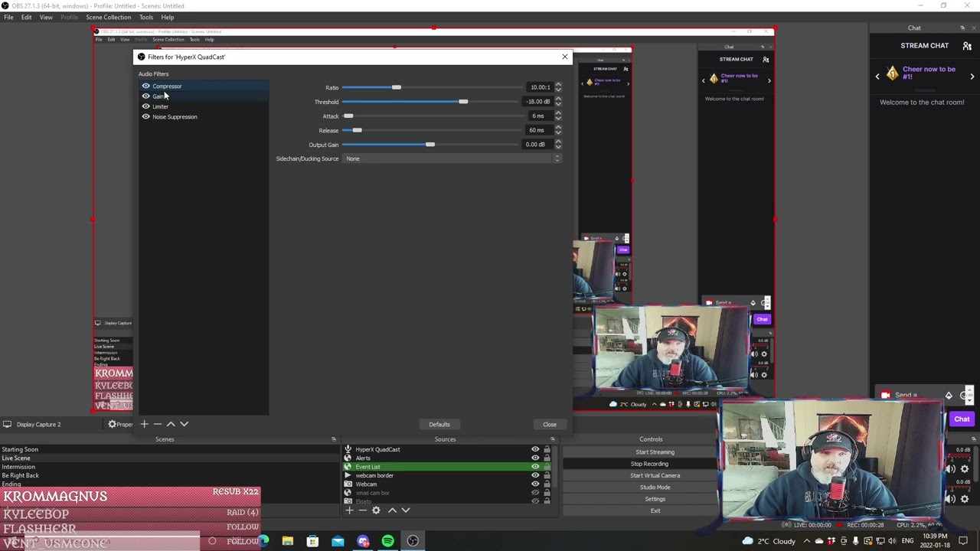Open lower mixer channel gear settings
980x551 pixels.
964,499
